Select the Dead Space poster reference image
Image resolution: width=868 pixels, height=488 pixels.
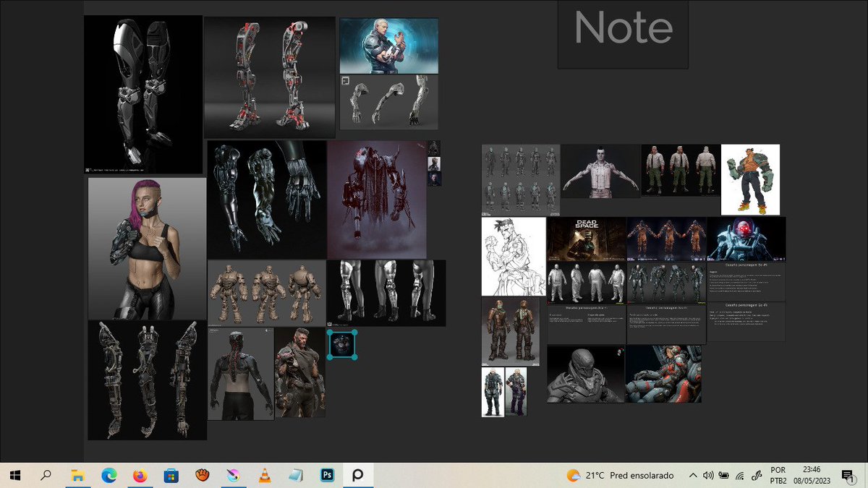click(586, 239)
